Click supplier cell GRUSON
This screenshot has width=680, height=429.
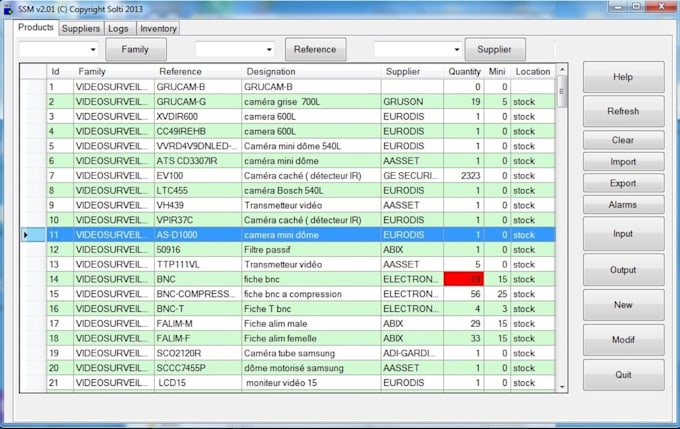[x=412, y=102]
